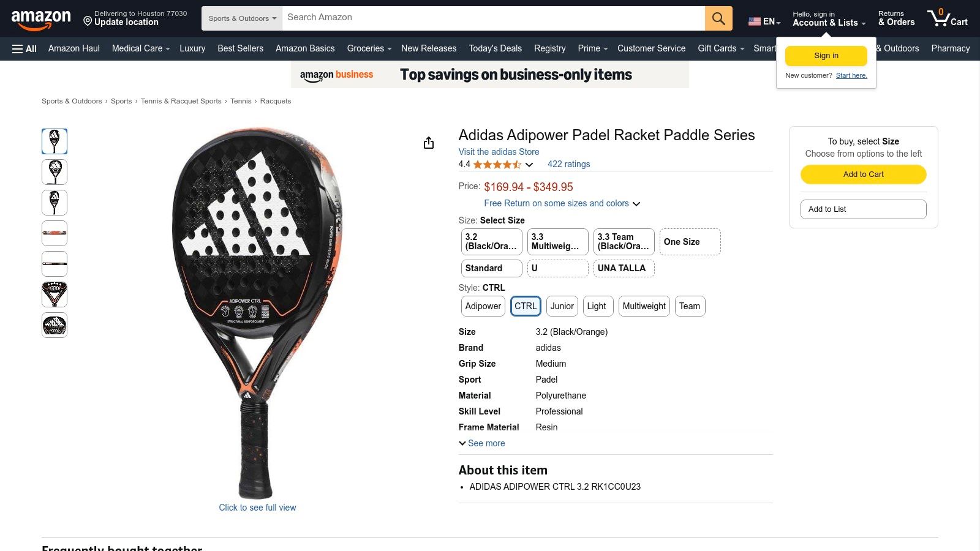The height and width of the screenshot is (551, 980).
Task: Choose the 3.3 Team size option
Action: click(623, 242)
